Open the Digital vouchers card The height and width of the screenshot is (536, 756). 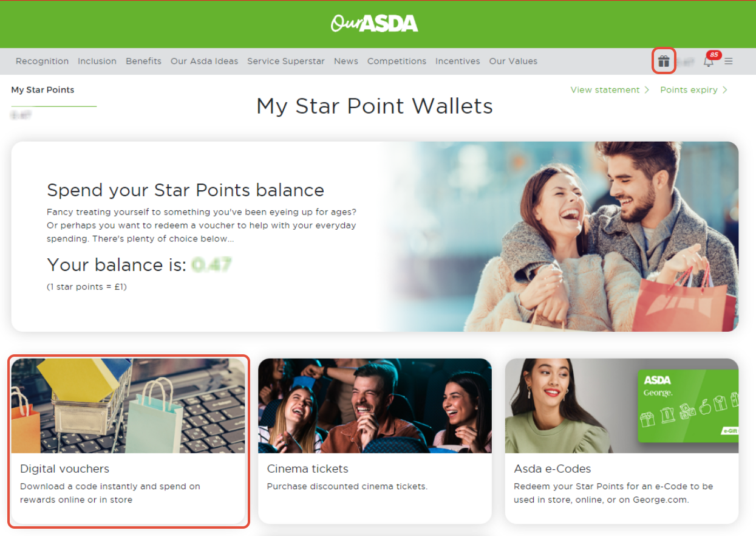[128, 441]
